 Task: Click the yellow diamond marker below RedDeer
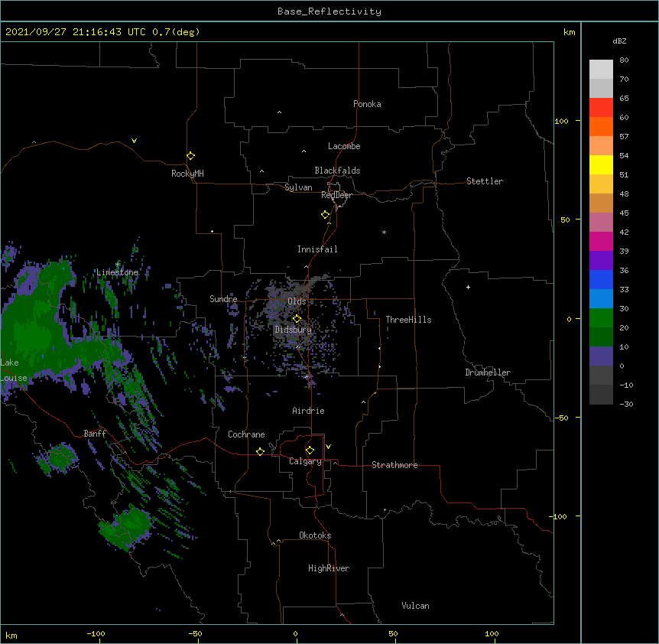pos(326,215)
